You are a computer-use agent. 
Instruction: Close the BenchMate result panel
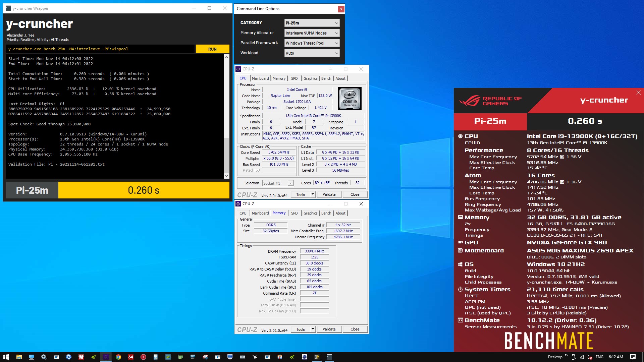(x=638, y=93)
